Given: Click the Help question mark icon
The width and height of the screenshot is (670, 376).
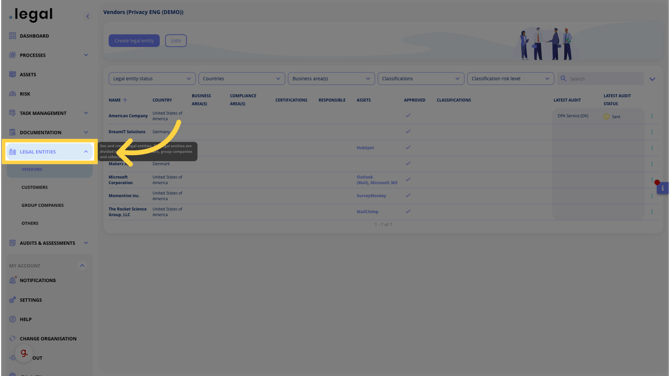Looking at the screenshot, I should pos(12,319).
